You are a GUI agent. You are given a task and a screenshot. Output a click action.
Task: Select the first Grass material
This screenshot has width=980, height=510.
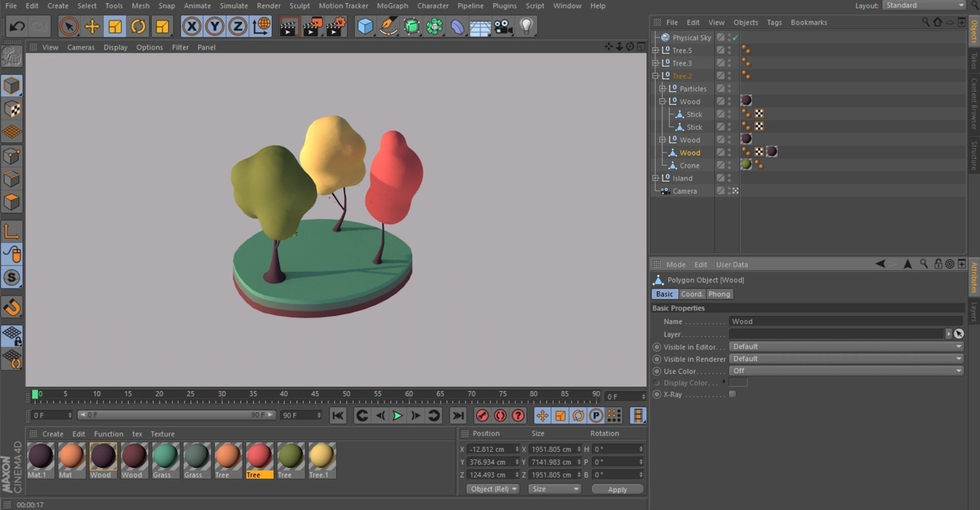[165, 460]
